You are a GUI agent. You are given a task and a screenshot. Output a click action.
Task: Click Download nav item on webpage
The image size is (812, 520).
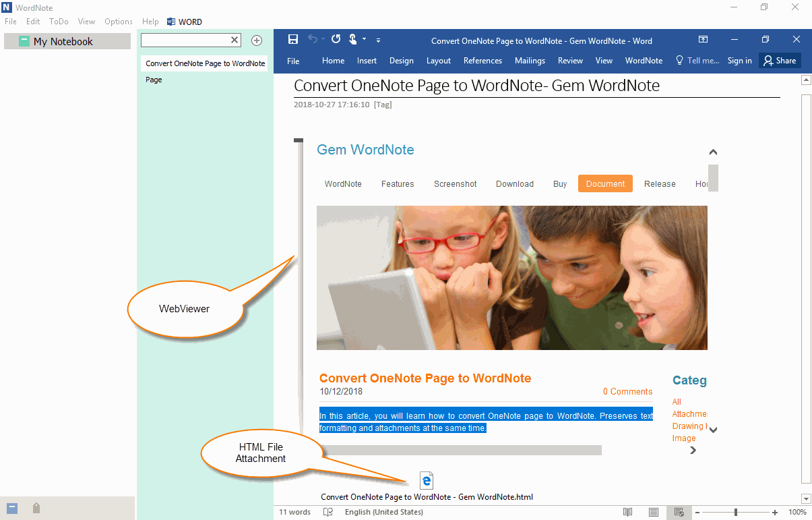515,183
